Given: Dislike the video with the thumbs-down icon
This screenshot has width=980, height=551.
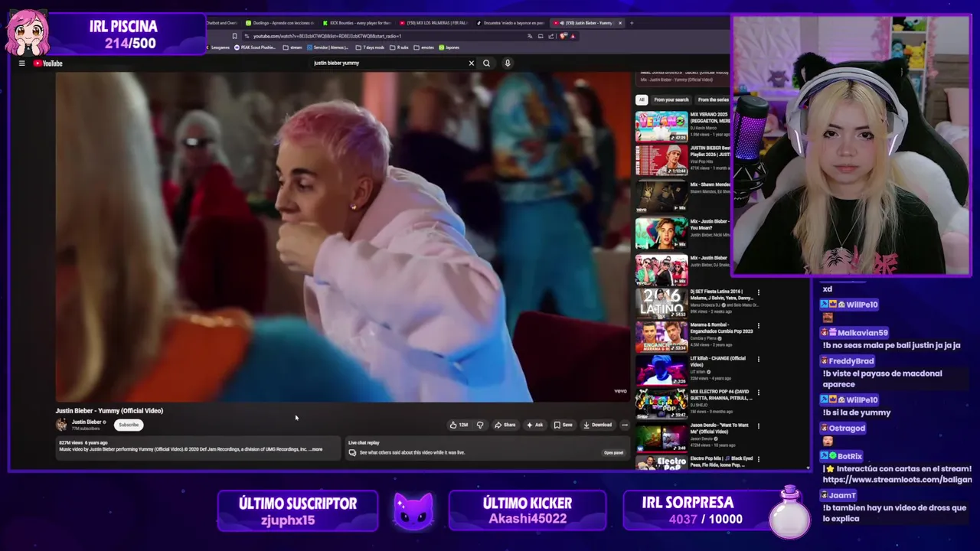Looking at the screenshot, I should [480, 425].
